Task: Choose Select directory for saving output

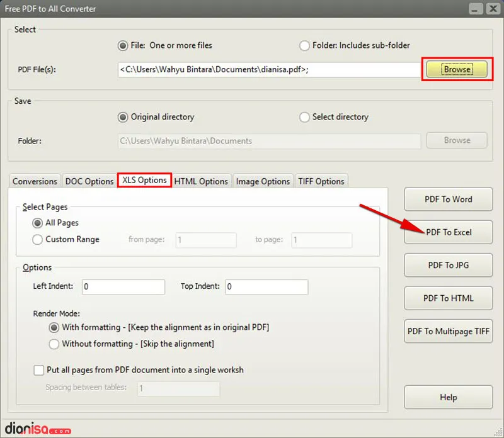Action: coord(304,117)
